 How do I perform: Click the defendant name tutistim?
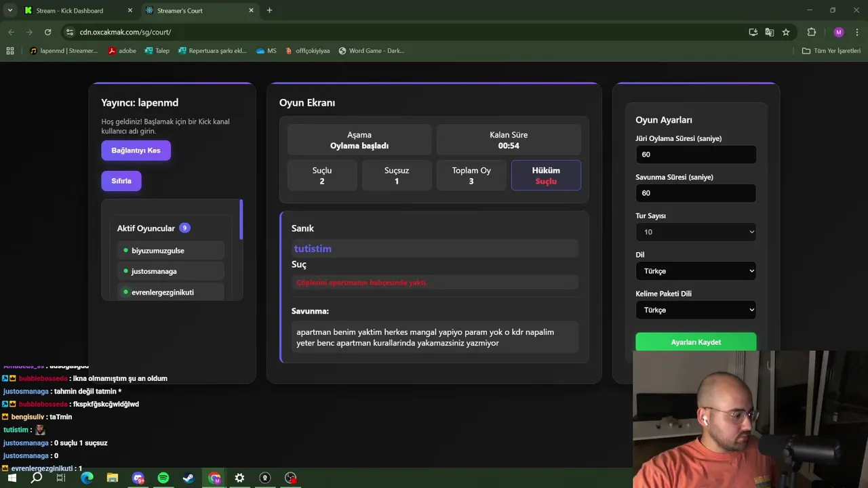point(313,249)
